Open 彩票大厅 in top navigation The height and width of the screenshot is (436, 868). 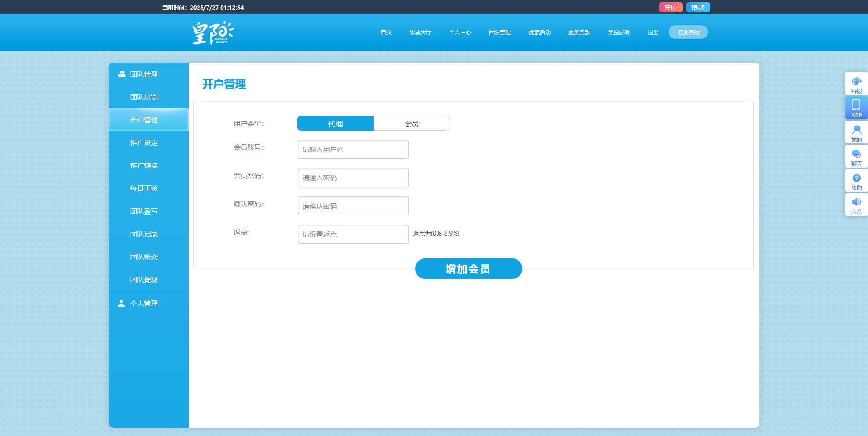420,32
